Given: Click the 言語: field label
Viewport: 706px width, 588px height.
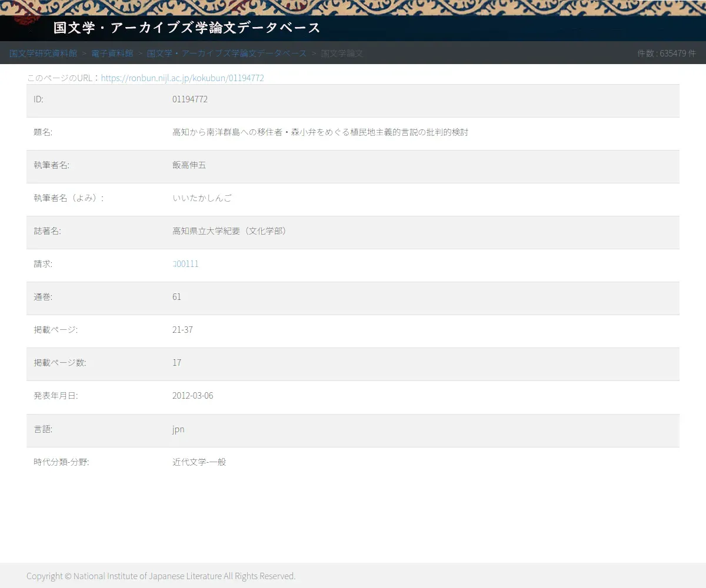Looking at the screenshot, I should 43,429.
